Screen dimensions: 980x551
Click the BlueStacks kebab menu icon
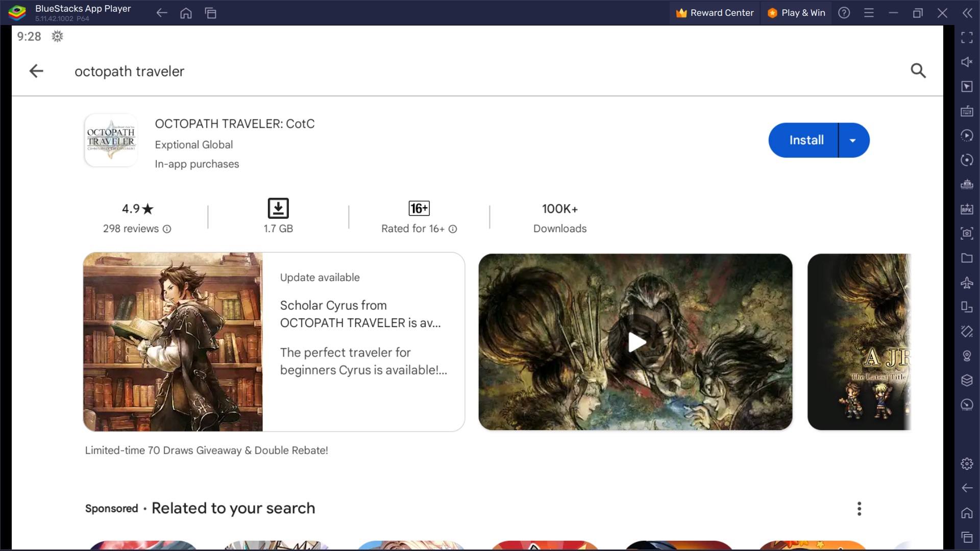869,12
